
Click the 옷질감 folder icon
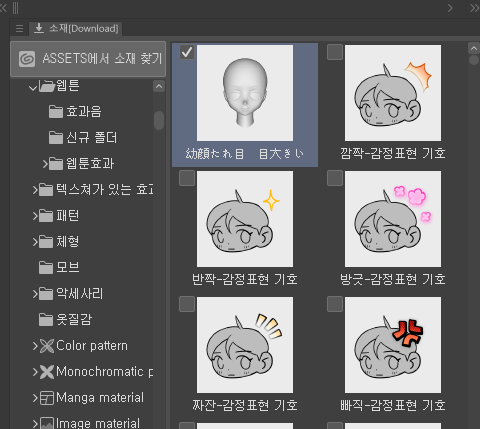[x=46, y=320]
